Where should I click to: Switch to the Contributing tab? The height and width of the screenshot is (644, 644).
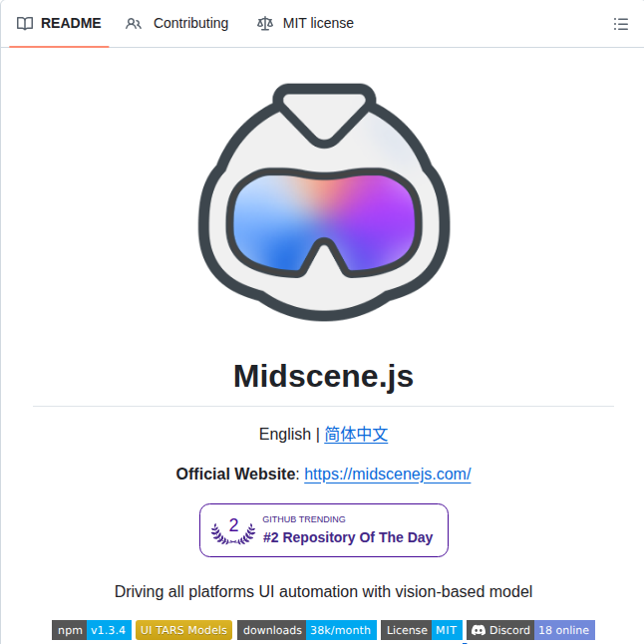click(x=176, y=23)
